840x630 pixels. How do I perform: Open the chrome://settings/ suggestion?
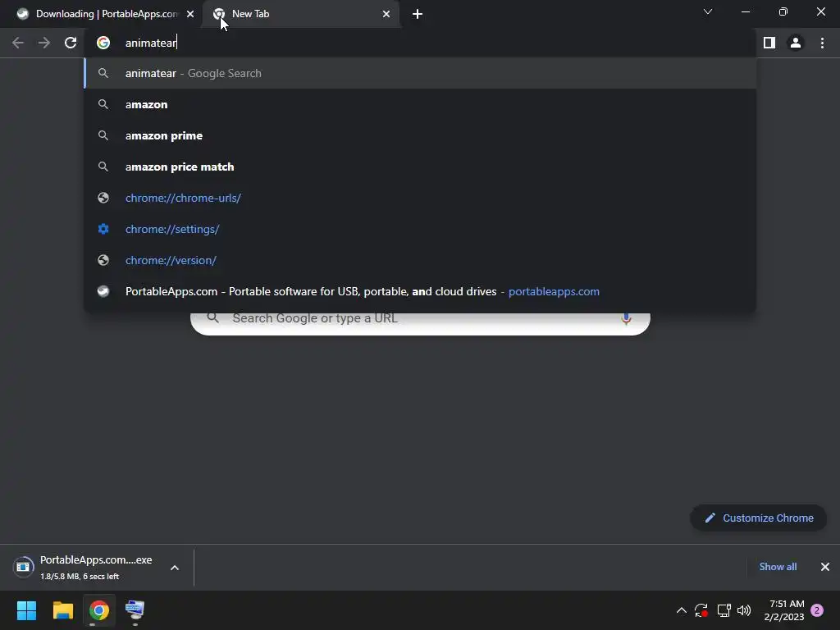tap(420, 229)
